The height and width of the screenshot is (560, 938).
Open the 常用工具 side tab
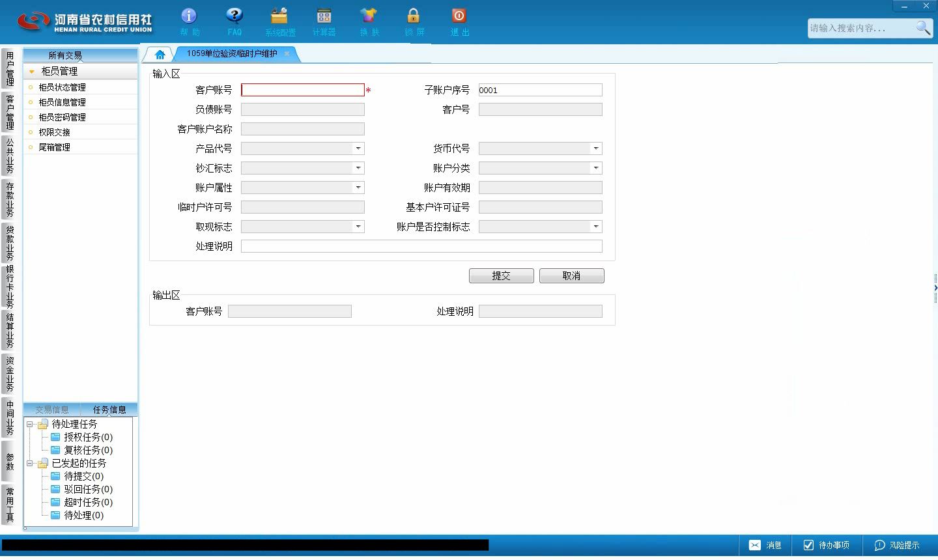(x=9, y=505)
